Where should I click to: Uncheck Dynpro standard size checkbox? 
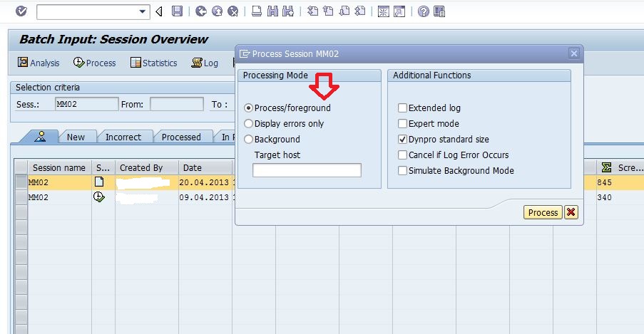pyautogui.click(x=402, y=139)
